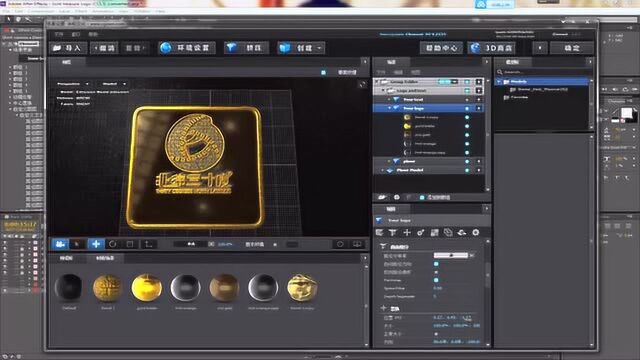Open 环境设置 environment settings

coord(187,48)
